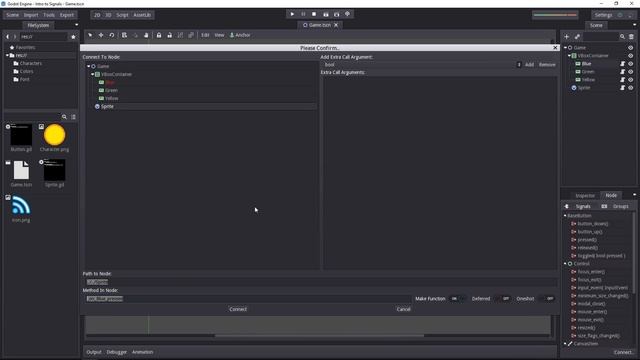
Task: Open the Debugger bottom panel
Action: point(117,352)
